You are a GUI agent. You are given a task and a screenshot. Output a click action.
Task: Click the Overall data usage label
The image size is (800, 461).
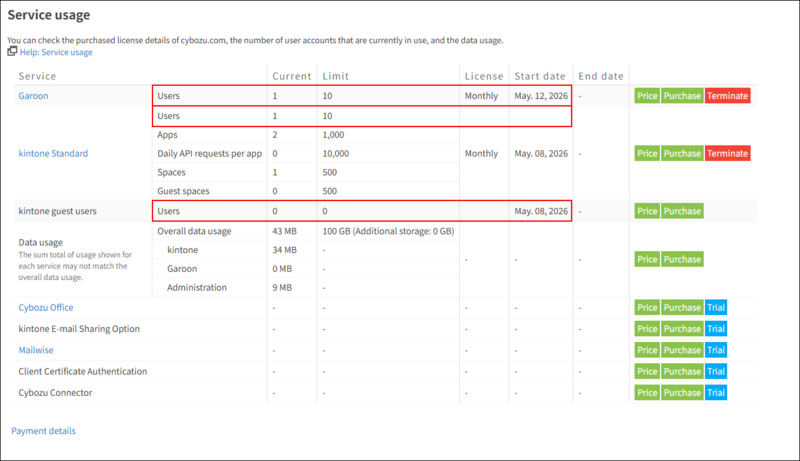194,231
